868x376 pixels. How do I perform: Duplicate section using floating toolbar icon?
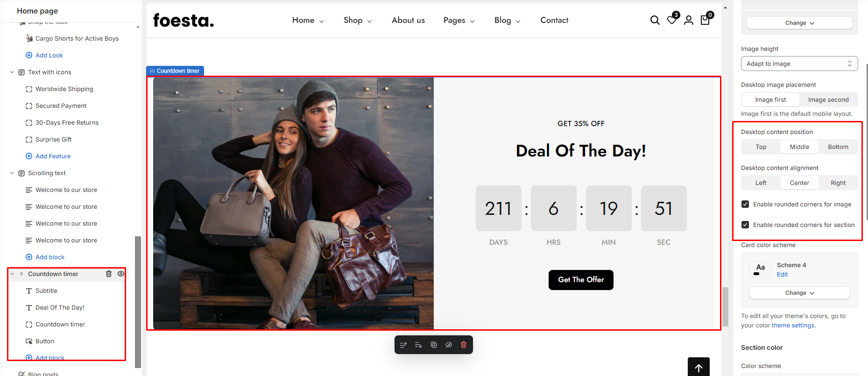[x=434, y=345]
